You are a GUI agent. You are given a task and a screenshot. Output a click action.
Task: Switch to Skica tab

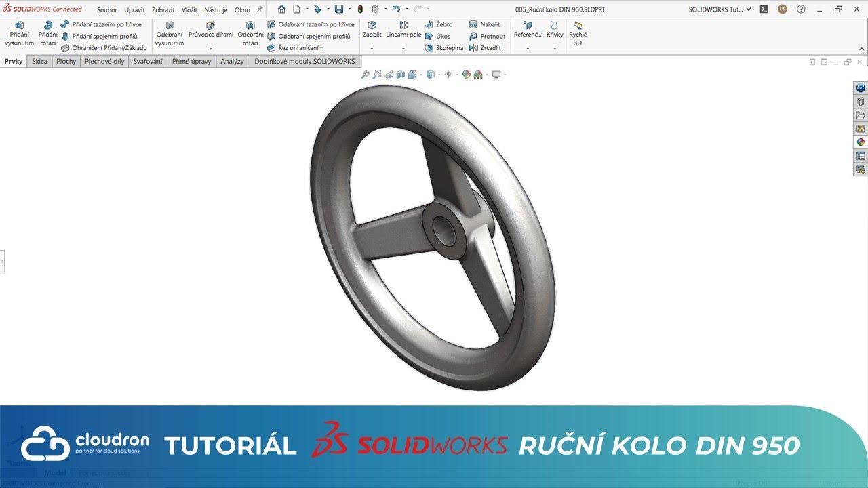40,61
